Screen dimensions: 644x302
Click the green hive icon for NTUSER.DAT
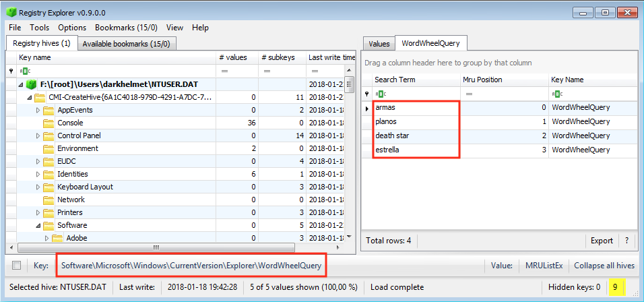coord(30,84)
